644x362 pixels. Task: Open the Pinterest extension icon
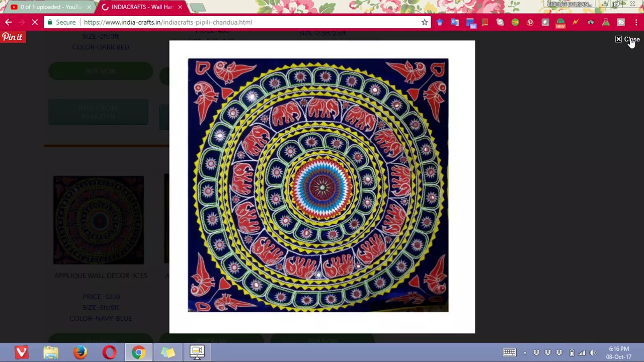point(530,22)
